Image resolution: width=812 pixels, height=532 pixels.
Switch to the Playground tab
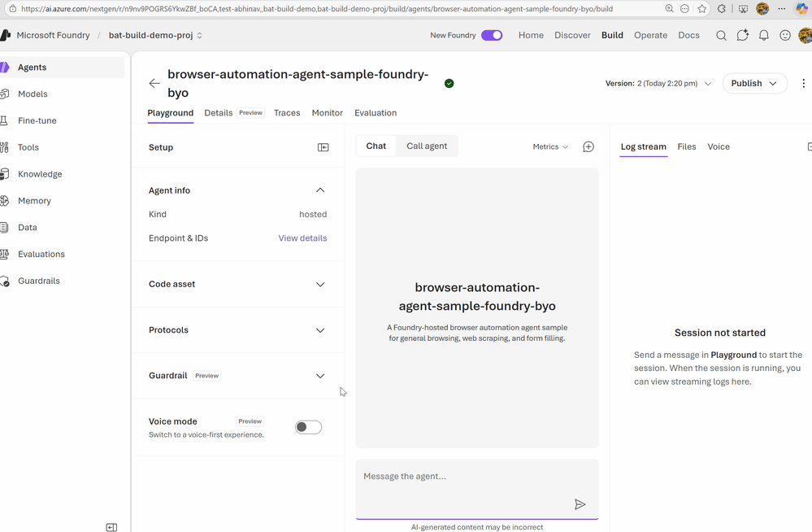click(x=171, y=113)
